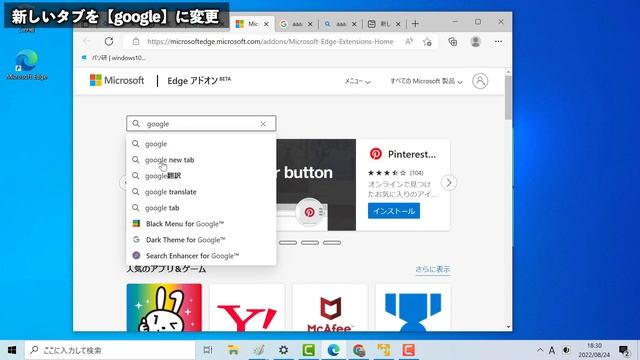Open Microsoft Edge desktop shortcut

pos(27,64)
